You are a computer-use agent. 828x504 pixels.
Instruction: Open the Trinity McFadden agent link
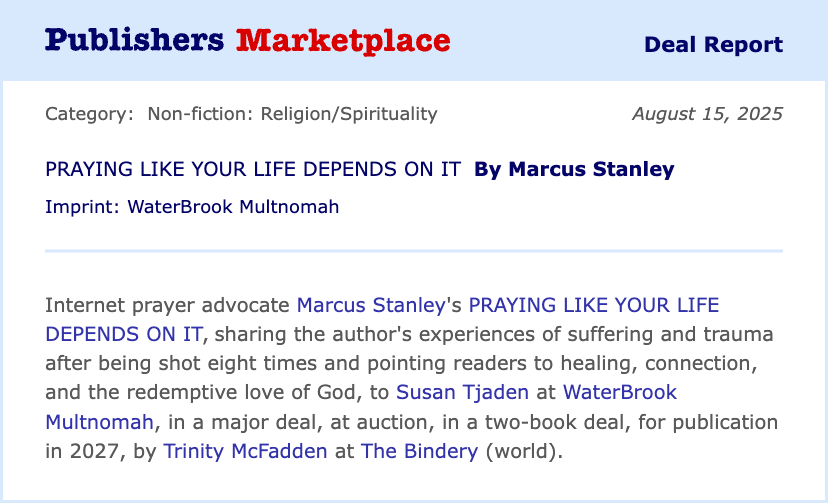[x=246, y=451]
